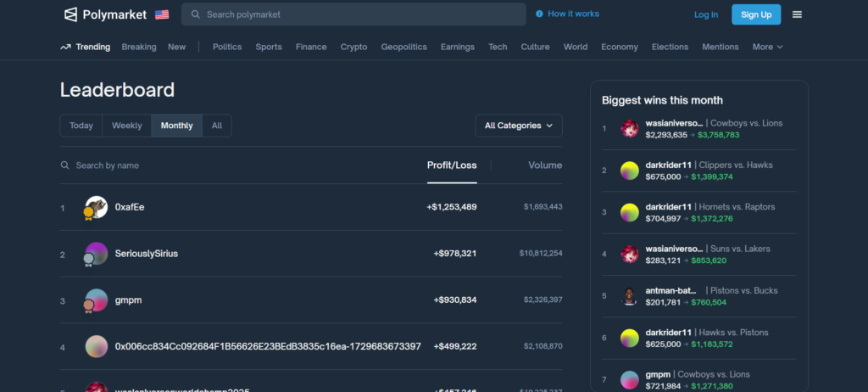Go to World markets

(576, 48)
